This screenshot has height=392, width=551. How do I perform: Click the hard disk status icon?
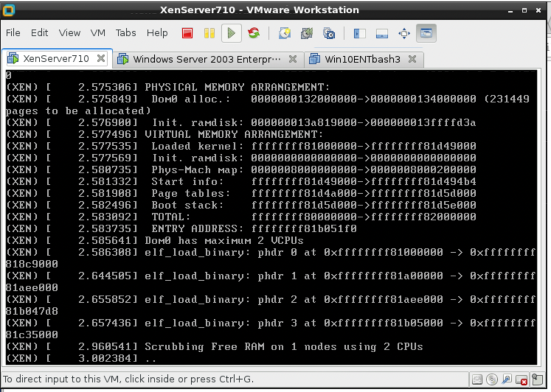[x=477, y=379]
